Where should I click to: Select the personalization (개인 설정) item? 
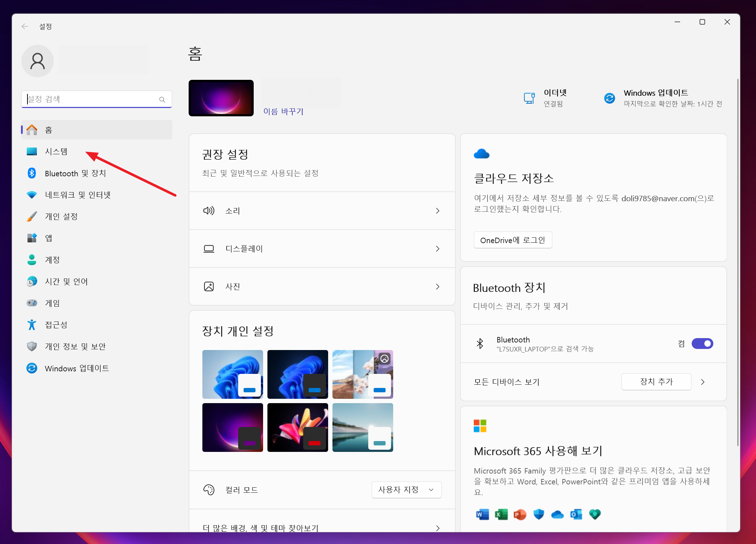61,216
